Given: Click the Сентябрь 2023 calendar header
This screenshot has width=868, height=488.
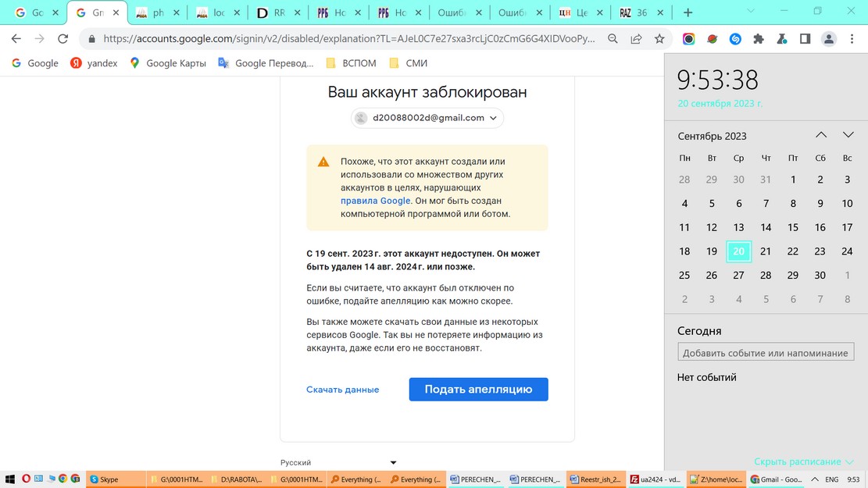Looking at the screenshot, I should point(712,136).
